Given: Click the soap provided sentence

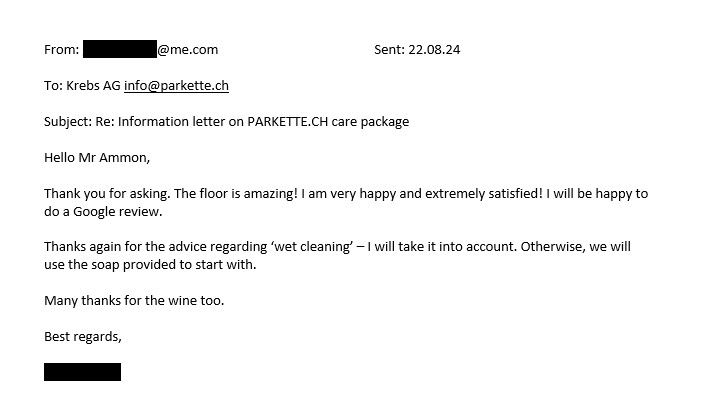Looking at the screenshot, I should click(x=150, y=264).
